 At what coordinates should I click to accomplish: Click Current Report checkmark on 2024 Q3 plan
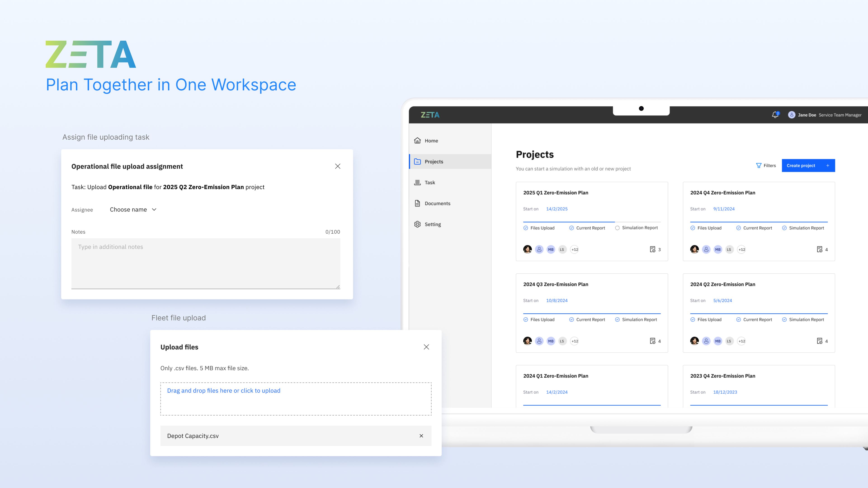(571, 320)
